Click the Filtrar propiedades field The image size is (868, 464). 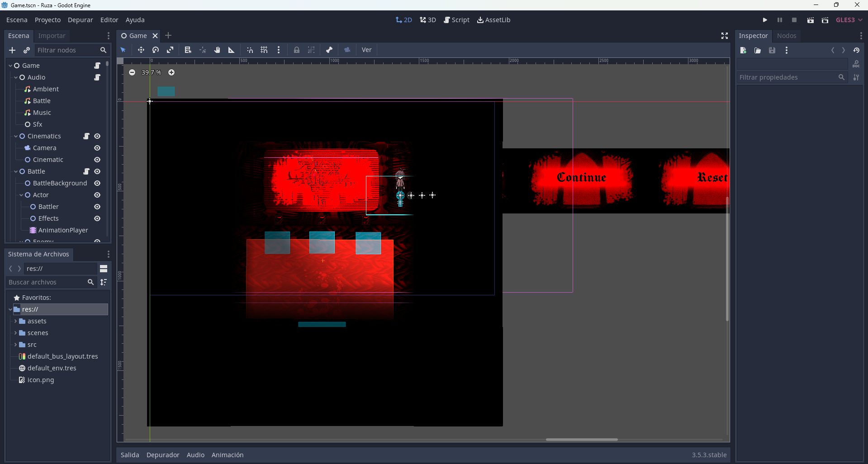click(x=792, y=77)
